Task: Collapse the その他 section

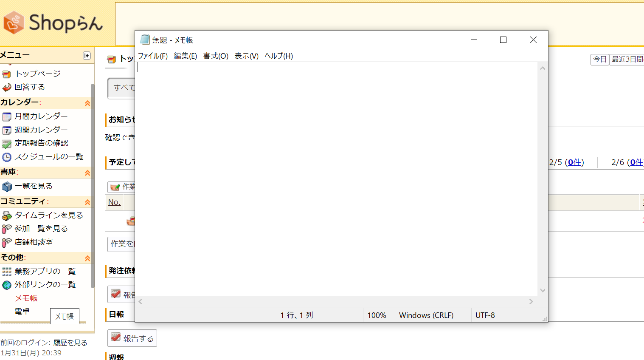Action: click(87, 258)
